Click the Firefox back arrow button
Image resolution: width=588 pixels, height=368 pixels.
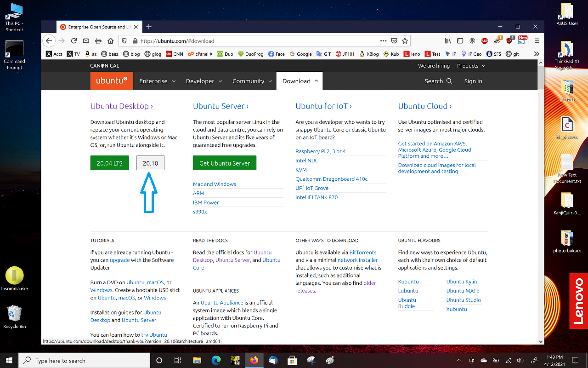tap(49, 41)
